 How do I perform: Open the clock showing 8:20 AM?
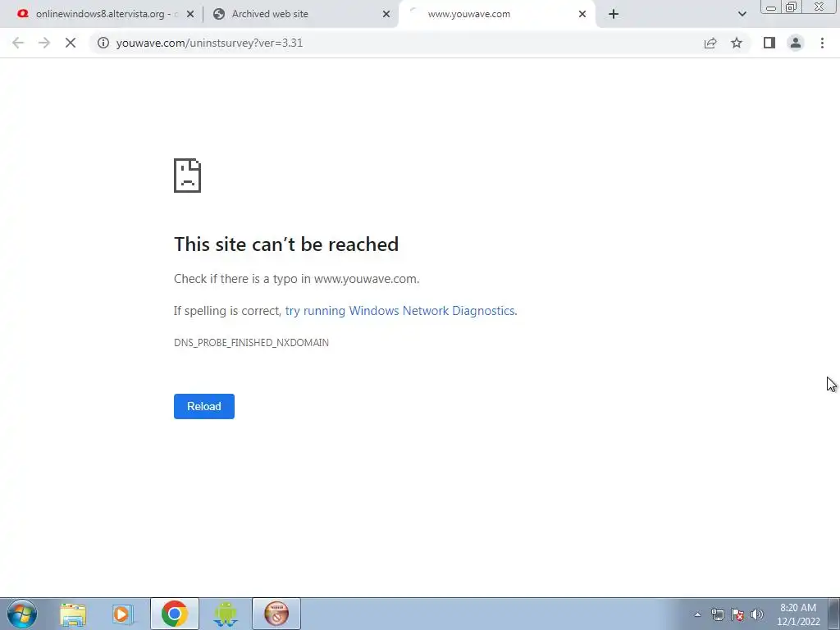[798, 614]
